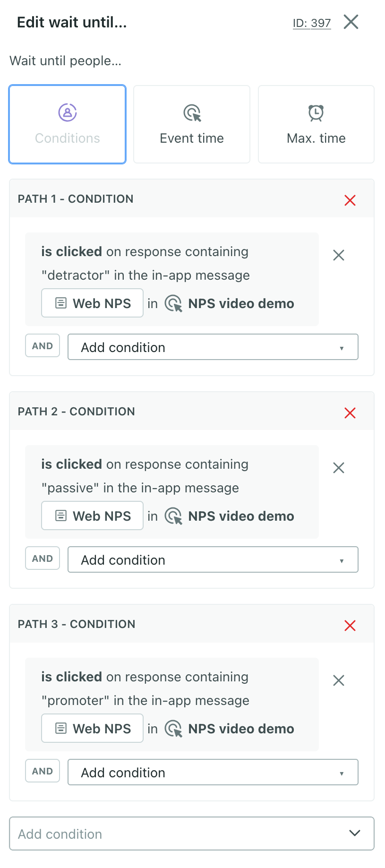Expand the bottom Add condition selector
The height and width of the screenshot is (868, 385).
point(192,834)
